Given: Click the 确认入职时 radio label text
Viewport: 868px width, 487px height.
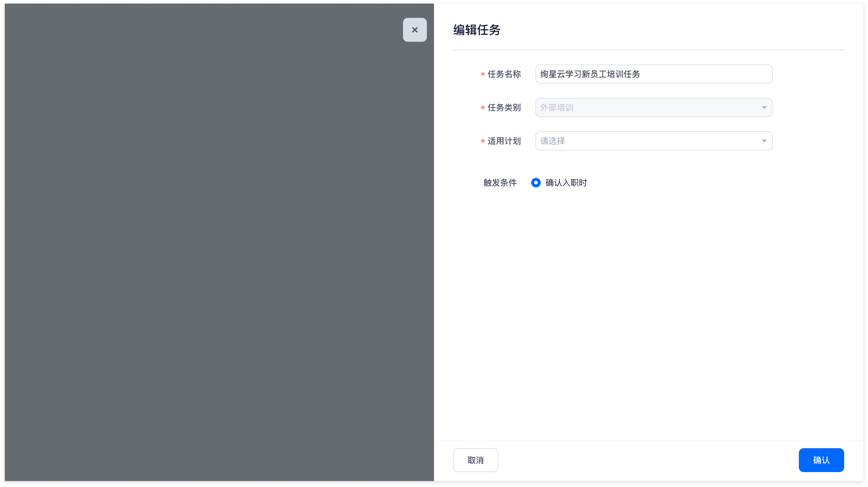Looking at the screenshot, I should pos(566,183).
